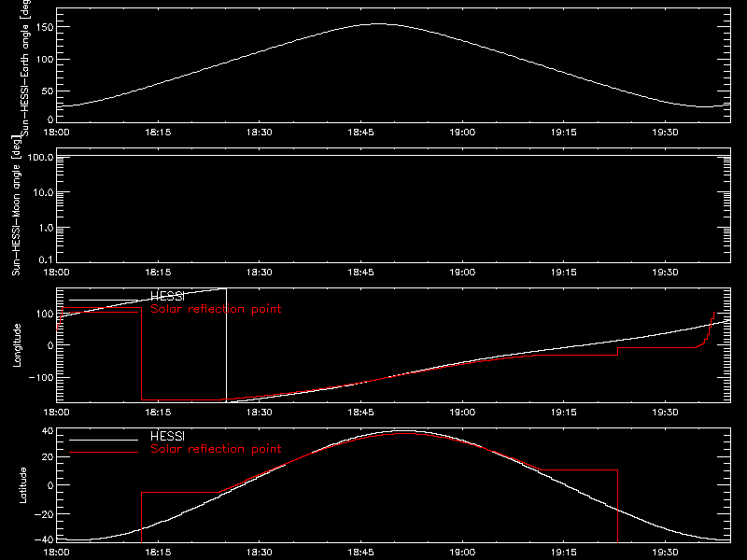This screenshot has width=747, height=560.
Task: Click the Sun-HESSI-Earth angle [deg] axis title
Action: pyautogui.click(x=25, y=68)
